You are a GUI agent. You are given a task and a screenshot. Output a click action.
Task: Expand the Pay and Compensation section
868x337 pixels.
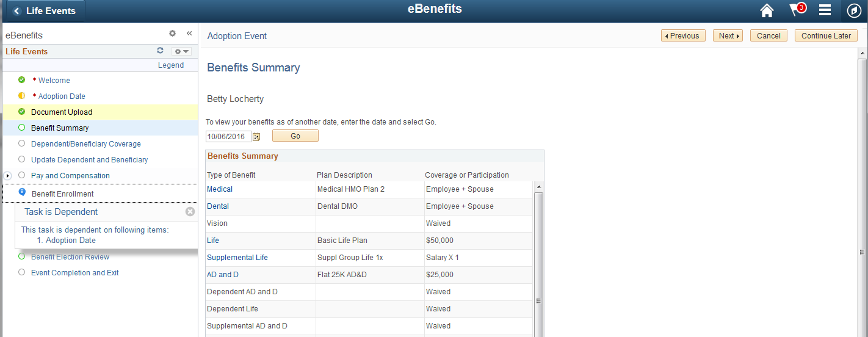8,176
